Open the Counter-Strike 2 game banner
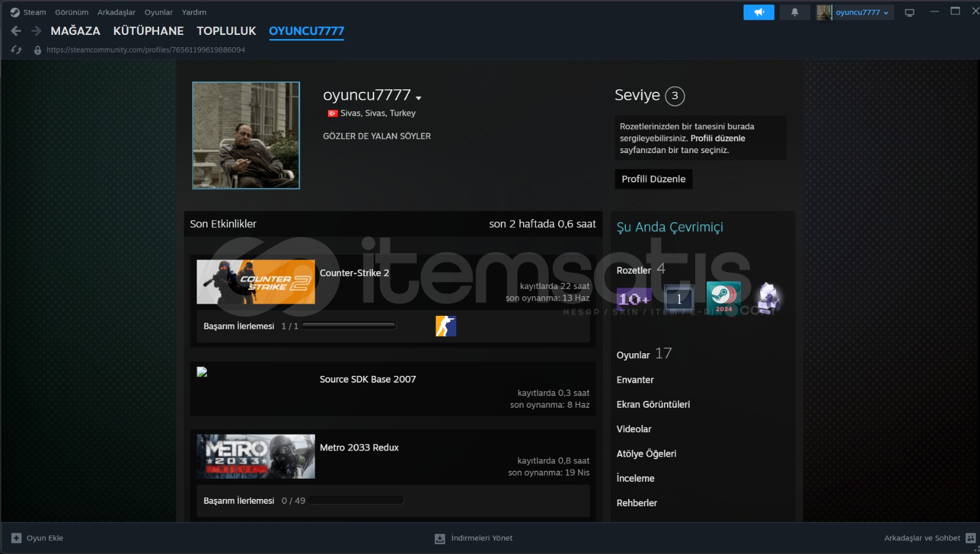980x554 pixels. click(x=255, y=282)
